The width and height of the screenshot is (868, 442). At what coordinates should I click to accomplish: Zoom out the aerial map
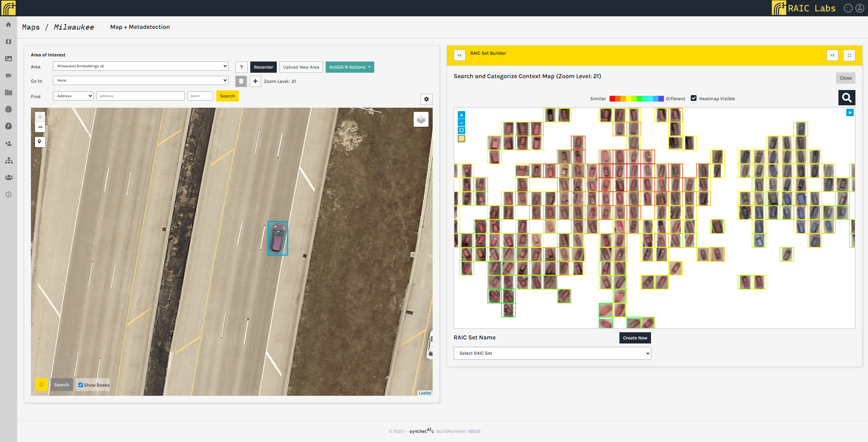pos(40,127)
